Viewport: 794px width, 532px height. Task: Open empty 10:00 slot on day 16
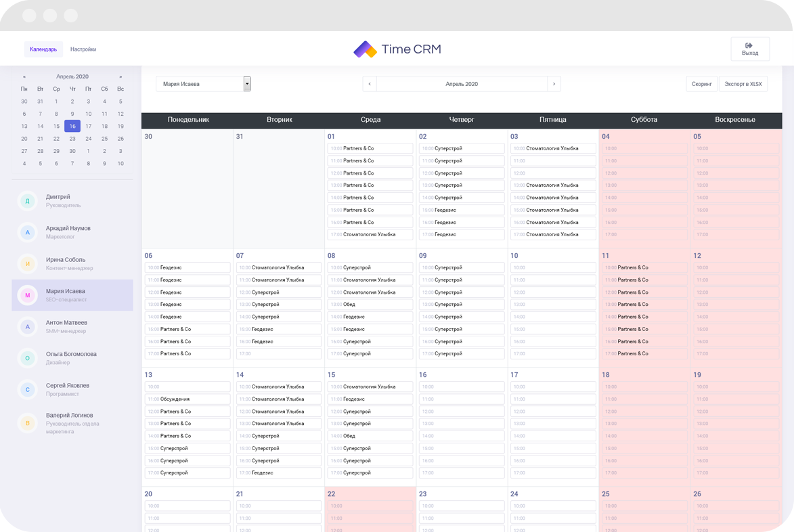462,386
